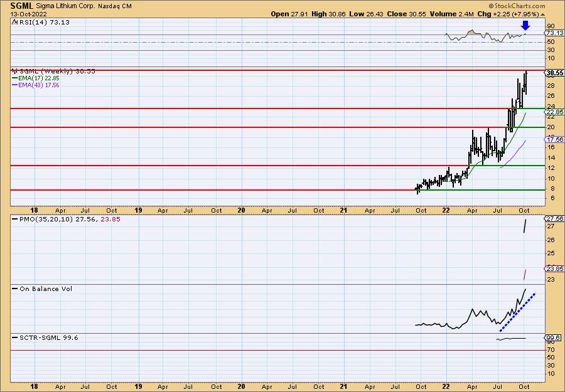
Task: Select the Sigma Lithium Corp. company name
Action: (x=66, y=6)
